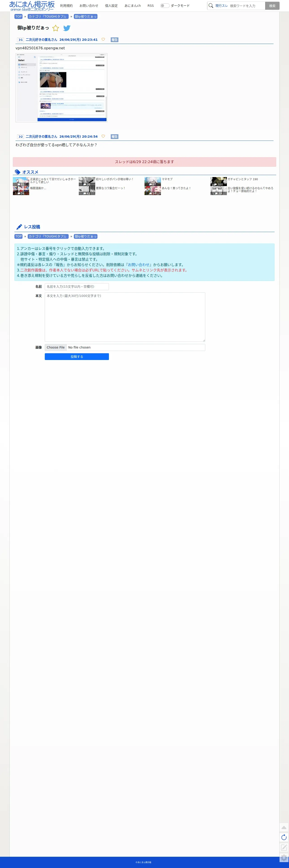The height and width of the screenshot is (868, 289).
Task: Open the 個人設定 menu item
Action: (111, 6)
